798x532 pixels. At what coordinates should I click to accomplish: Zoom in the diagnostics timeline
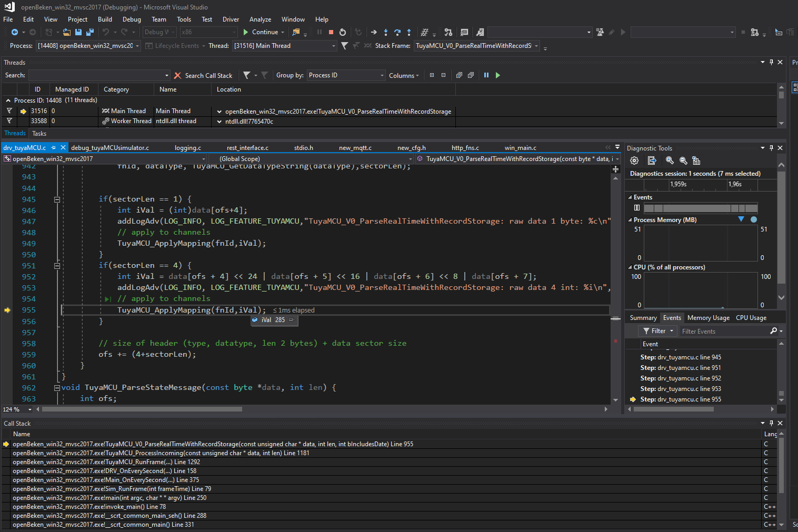tap(670, 160)
